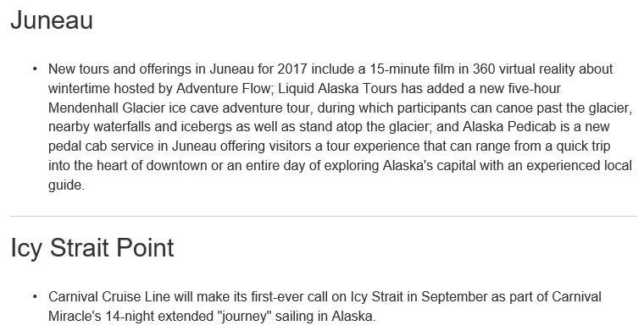The width and height of the screenshot is (644, 331).
Task: Click the word "Miracle's"
Action: click(x=75, y=317)
